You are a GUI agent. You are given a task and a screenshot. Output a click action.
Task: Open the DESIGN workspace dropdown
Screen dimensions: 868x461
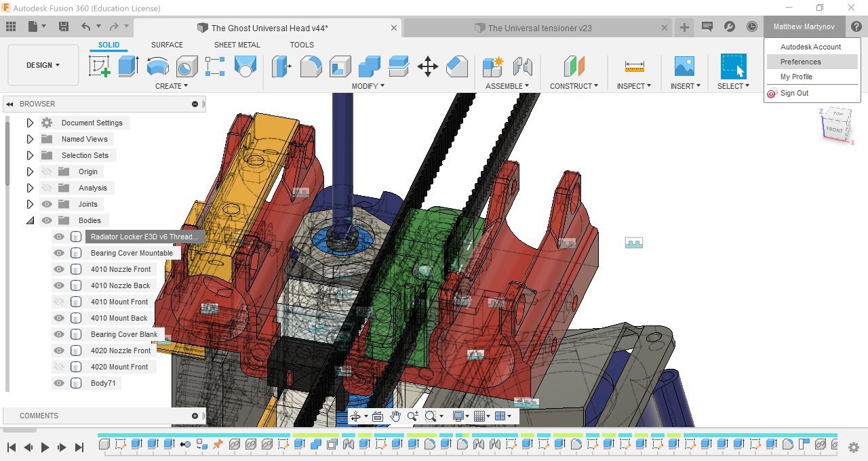point(43,65)
